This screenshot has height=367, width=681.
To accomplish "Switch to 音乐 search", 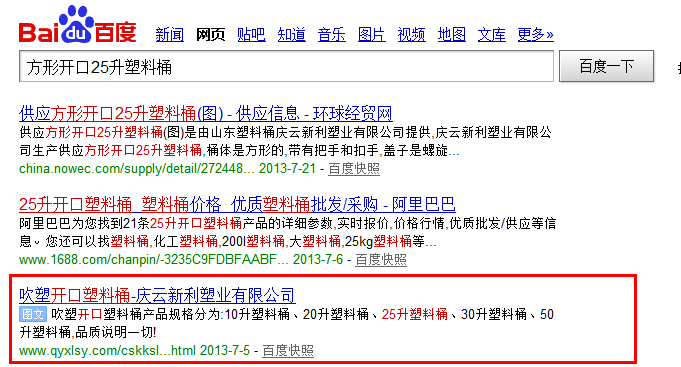I will pyautogui.click(x=331, y=34).
